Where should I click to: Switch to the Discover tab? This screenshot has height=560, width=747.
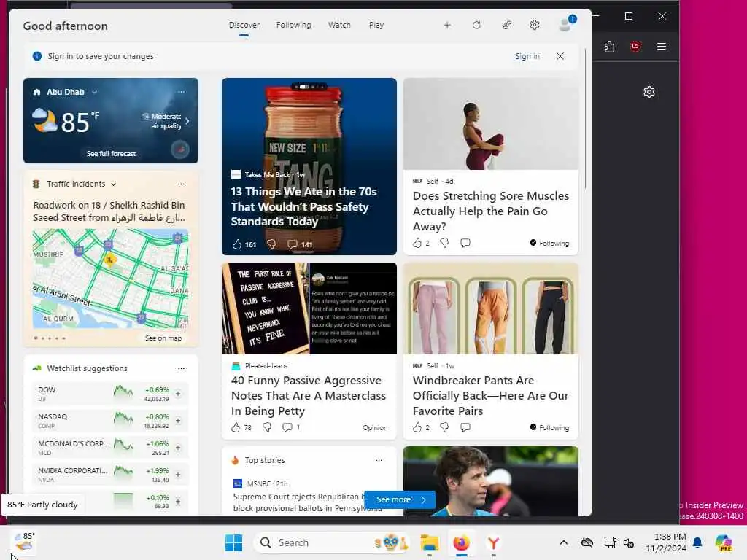tap(244, 25)
